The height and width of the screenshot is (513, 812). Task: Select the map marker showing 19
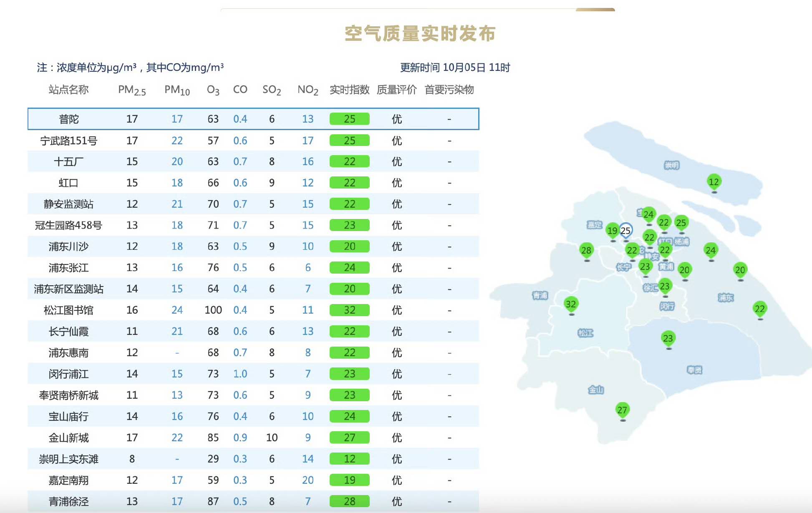[x=612, y=231]
